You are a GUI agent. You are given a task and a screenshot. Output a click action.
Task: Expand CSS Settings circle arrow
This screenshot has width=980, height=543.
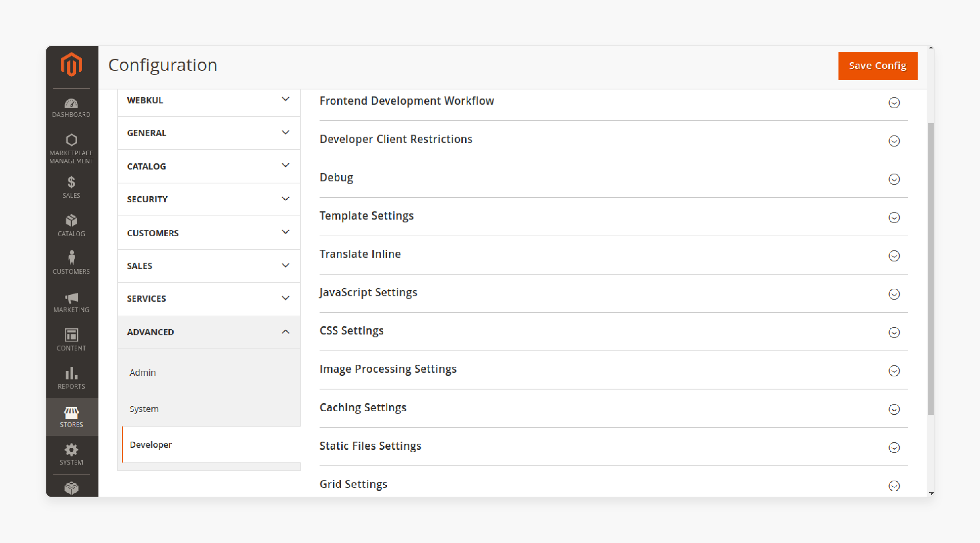pos(894,332)
